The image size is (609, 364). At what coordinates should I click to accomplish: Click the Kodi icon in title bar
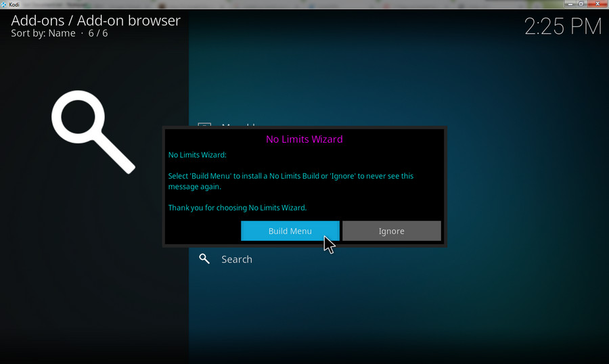click(4, 4)
